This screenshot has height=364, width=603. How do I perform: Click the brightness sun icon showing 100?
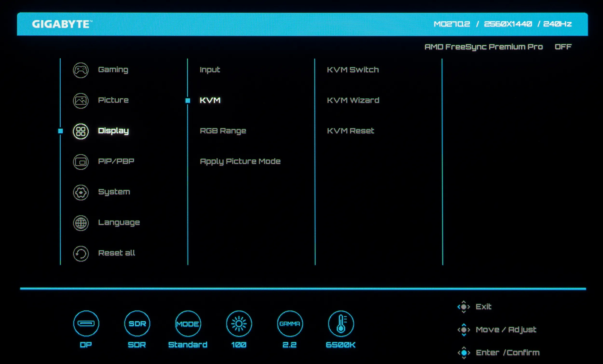click(x=239, y=324)
